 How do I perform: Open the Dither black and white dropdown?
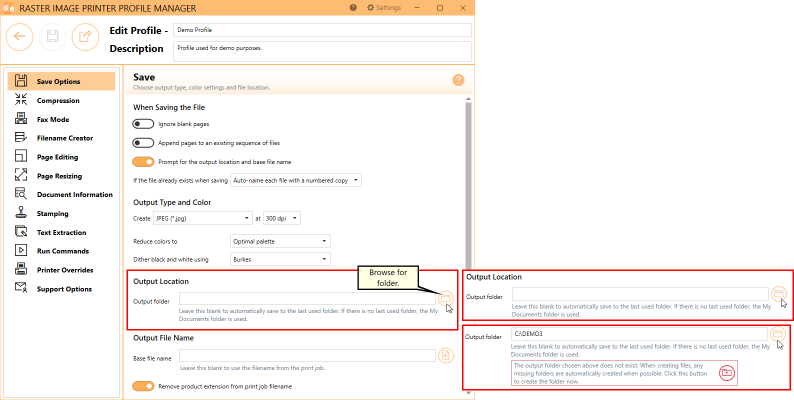(280, 259)
